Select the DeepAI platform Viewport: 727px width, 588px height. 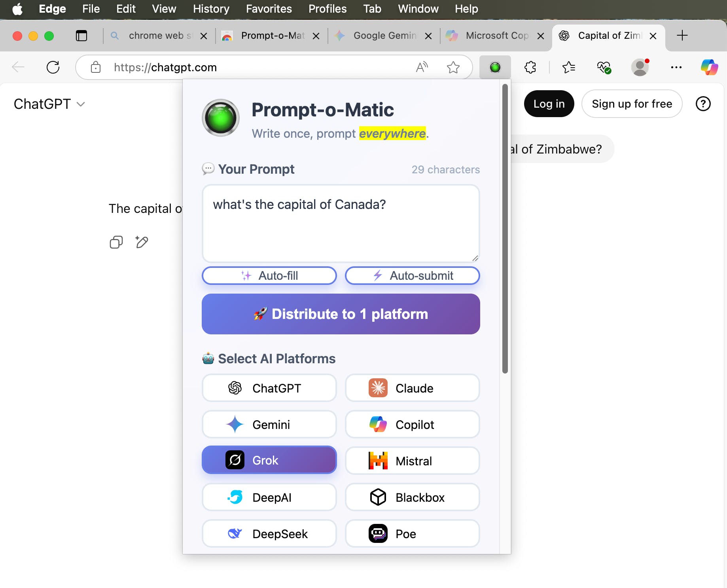point(269,497)
